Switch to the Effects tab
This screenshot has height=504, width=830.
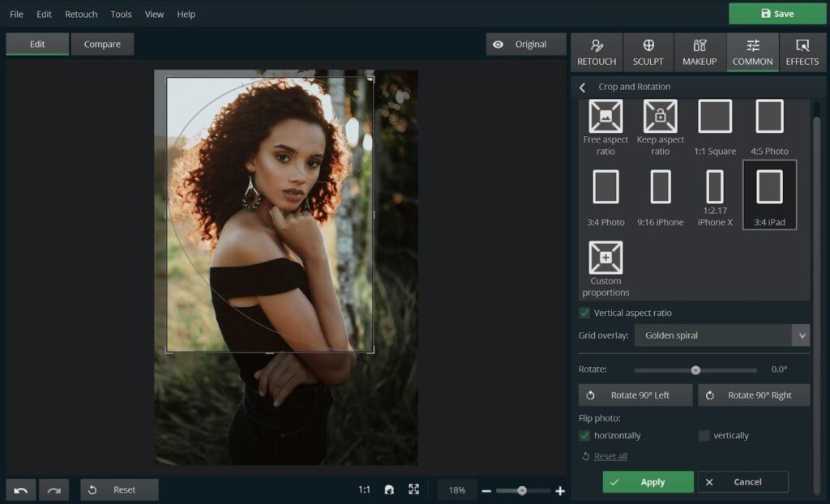click(x=802, y=53)
